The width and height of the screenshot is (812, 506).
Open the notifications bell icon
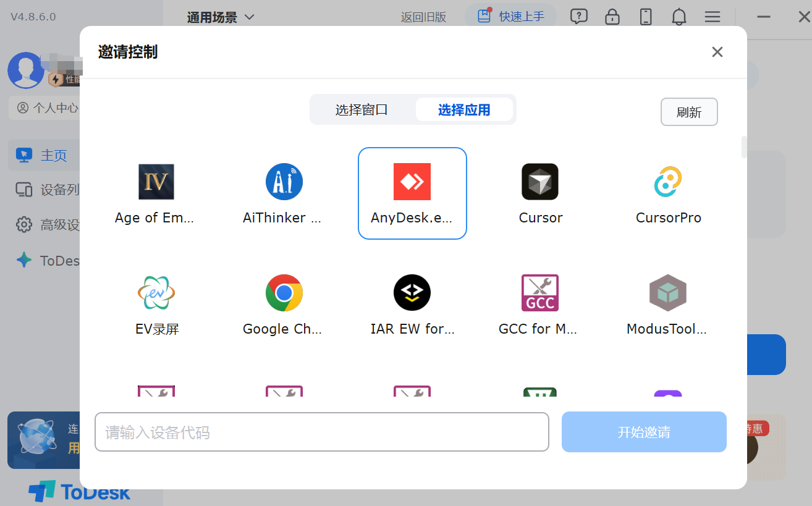coord(679,17)
